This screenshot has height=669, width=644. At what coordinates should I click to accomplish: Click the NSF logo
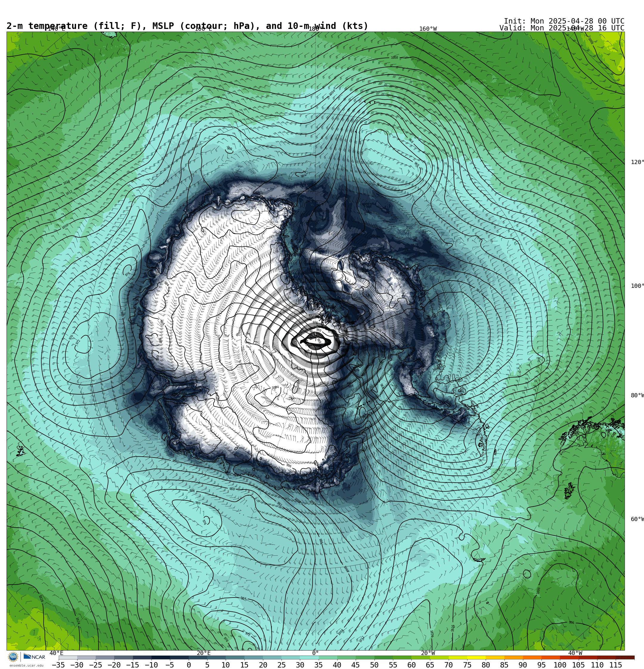pyautogui.click(x=13, y=657)
